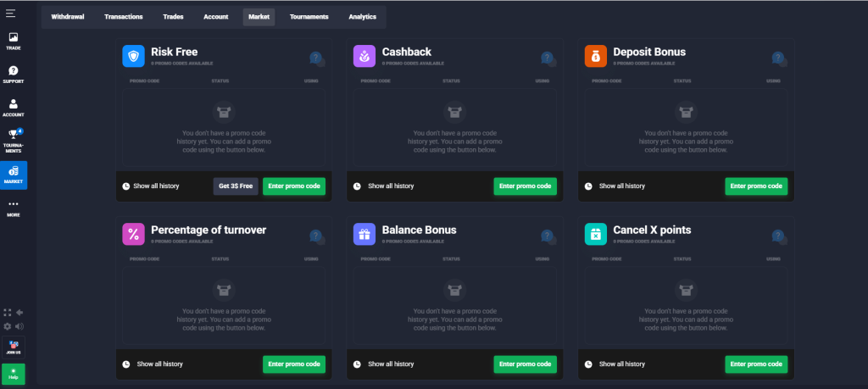This screenshot has height=389, width=868.
Task: Click the Cashback help question icon
Action: [x=548, y=58]
